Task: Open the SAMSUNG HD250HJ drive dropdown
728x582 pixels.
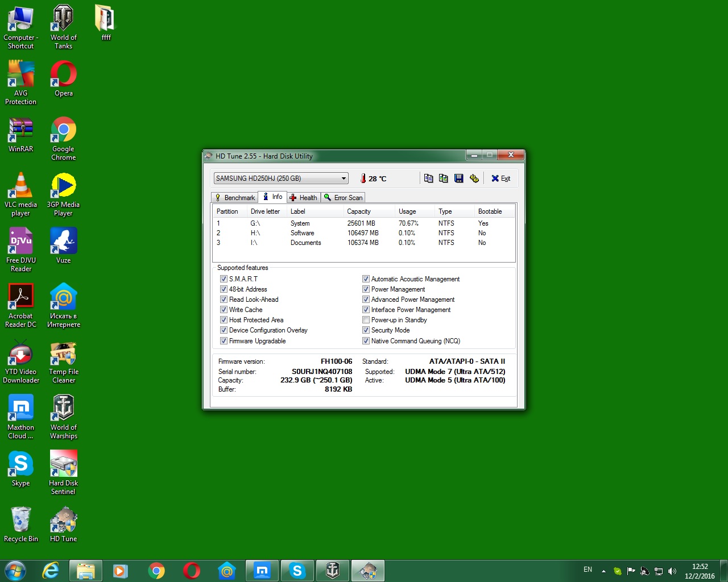Action: click(281, 178)
